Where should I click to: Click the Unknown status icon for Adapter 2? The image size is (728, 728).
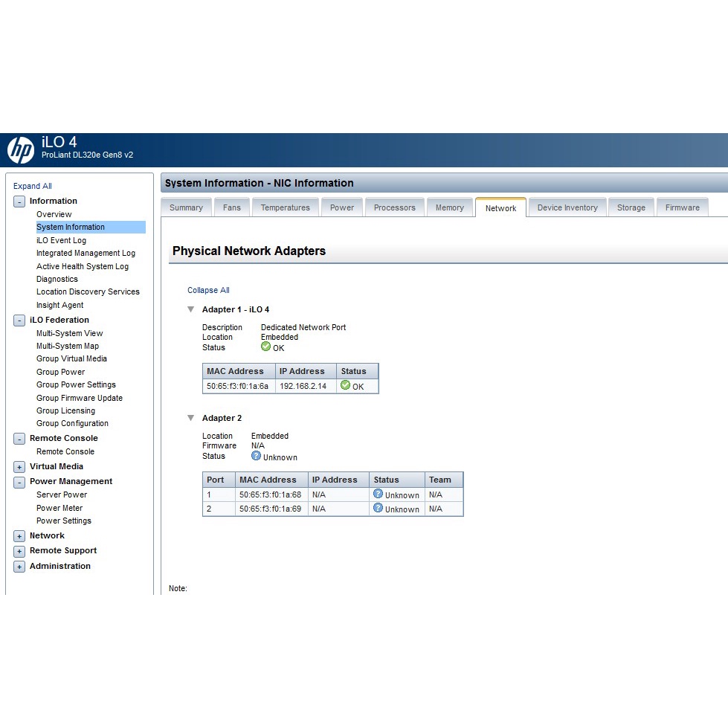point(257,456)
